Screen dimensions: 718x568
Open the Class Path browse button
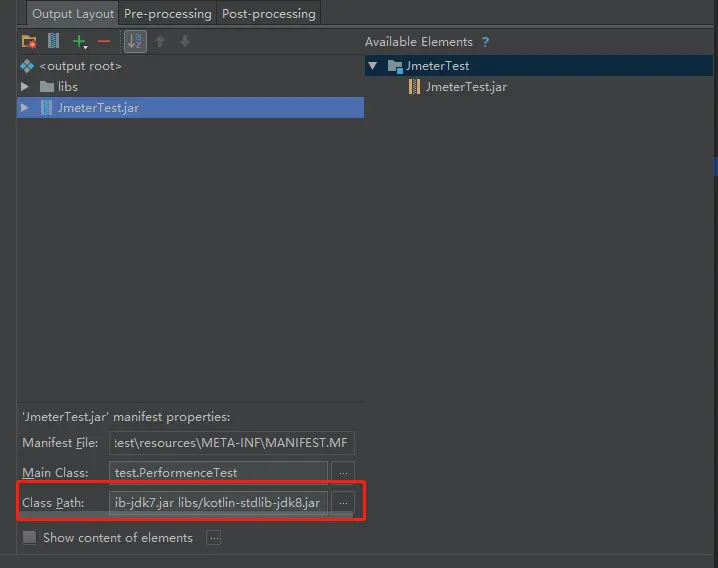343,502
